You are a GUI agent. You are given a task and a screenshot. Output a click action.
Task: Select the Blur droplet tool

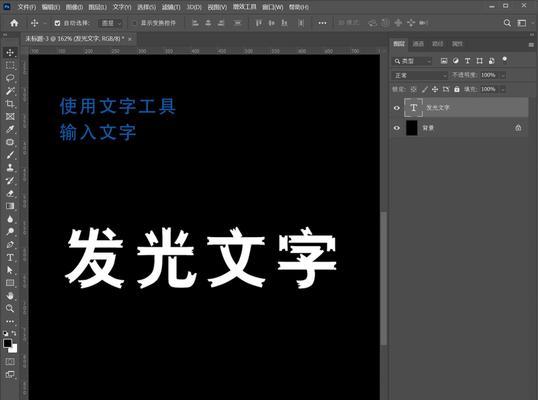10,219
